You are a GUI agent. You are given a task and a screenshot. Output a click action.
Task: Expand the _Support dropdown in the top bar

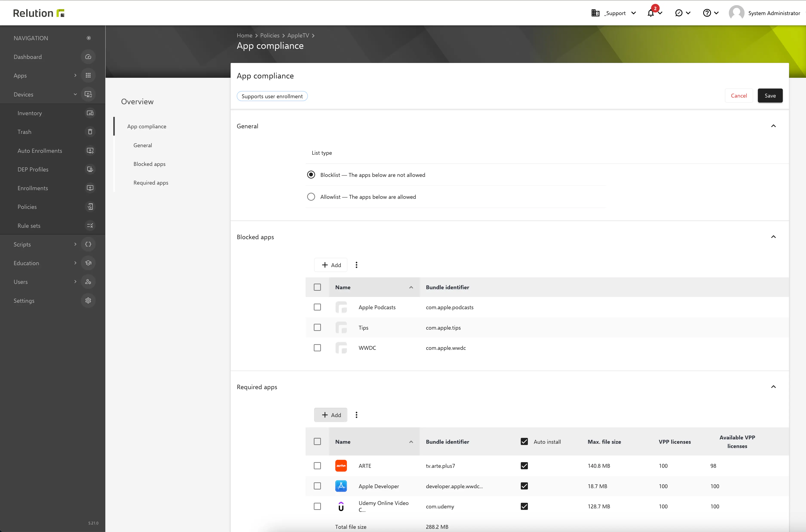coord(615,13)
